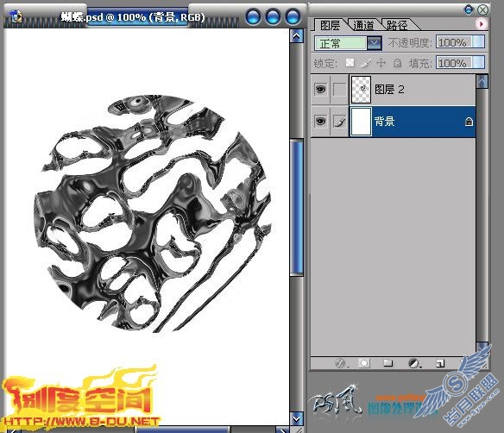The width and height of the screenshot is (504, 433).
Task: Click the third round document window button
Action: point(293,16)
